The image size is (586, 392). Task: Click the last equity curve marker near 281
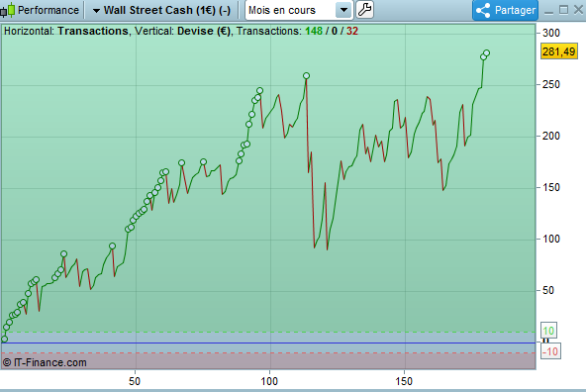coord(486,53)
